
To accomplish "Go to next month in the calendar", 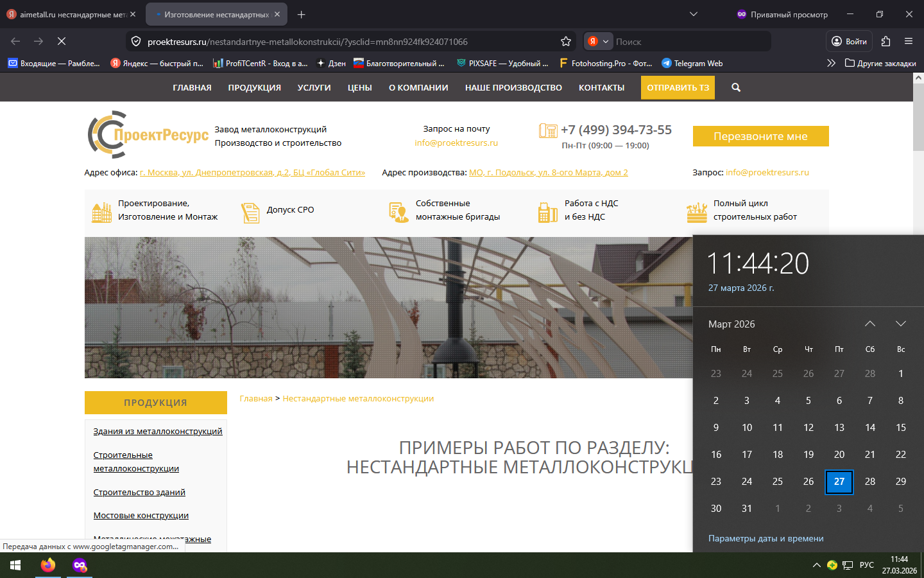I will pyautogui.click(x=900, y=324).
